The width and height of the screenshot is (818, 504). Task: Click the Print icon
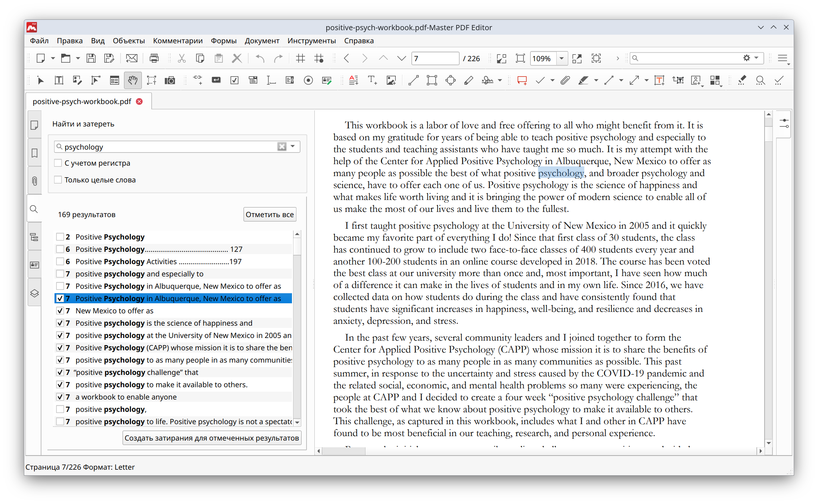(154, 58)
